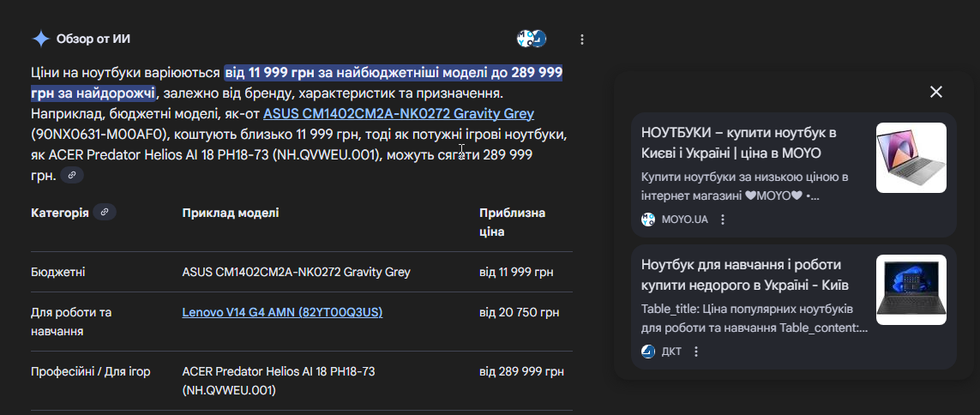Image resolution: width=980 pixels, height=415 pixels.
Task: Click the AI overview sparkle icon
Action: pyautogui.click(x=40, y=39)
